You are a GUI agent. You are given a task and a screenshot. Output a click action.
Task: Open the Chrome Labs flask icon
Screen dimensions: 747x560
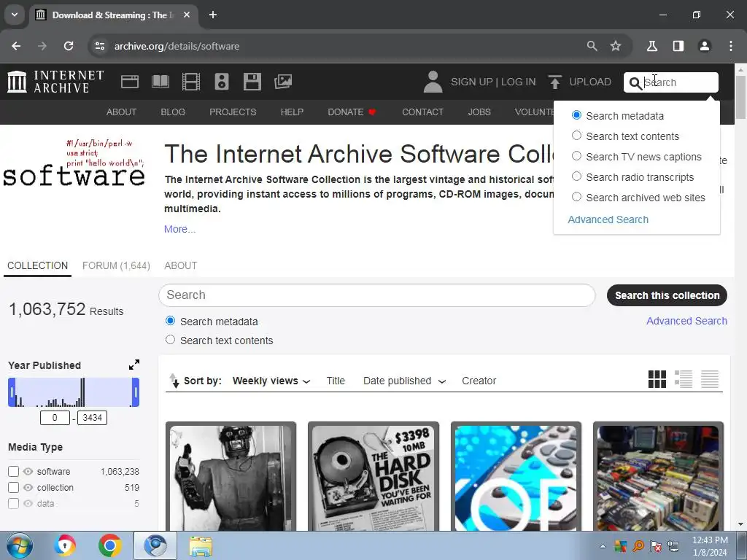pyautogui.click(x=651, y=46)
